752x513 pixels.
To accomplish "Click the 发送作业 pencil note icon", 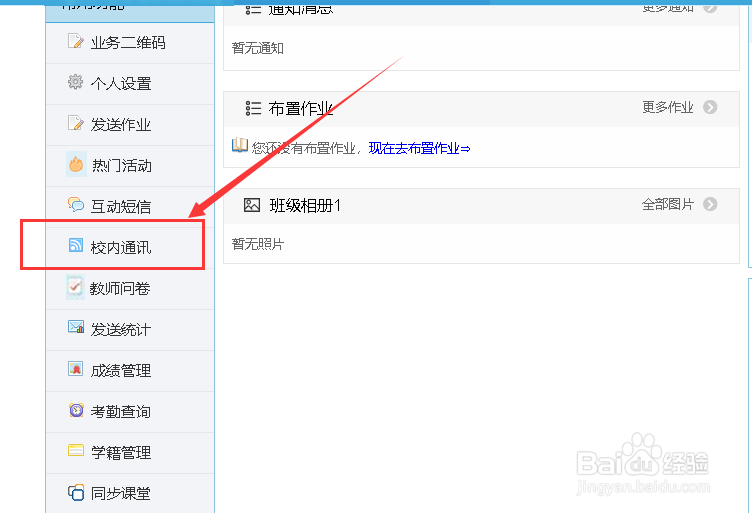I will [x=75, y=123].
